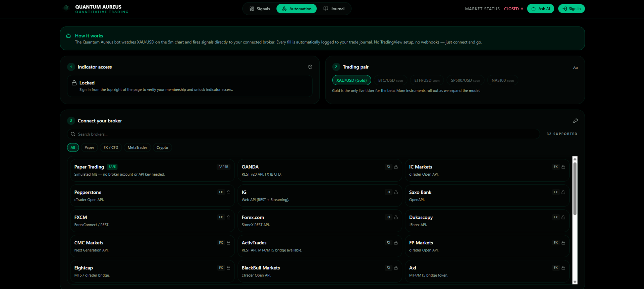The width and height of the screenshot is (644, 289).
Task: Click the lock icon beside Locked
Action: [x=74, y=83]
